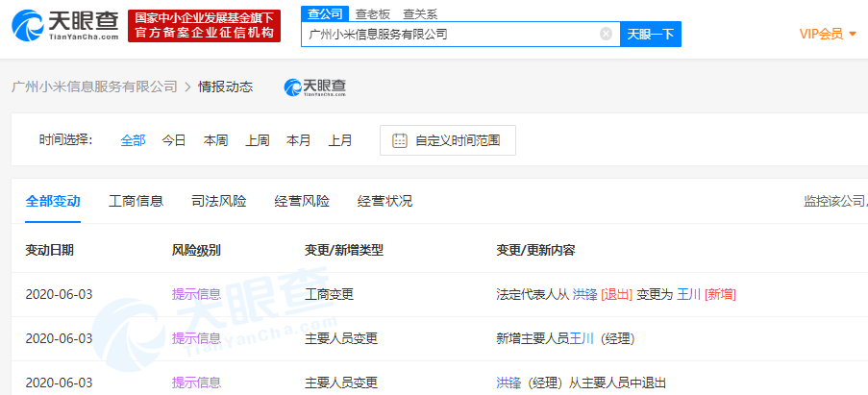Click 工商变更 type cell
868x395 pixels.
pyautogui.click(x=329, y=294)
